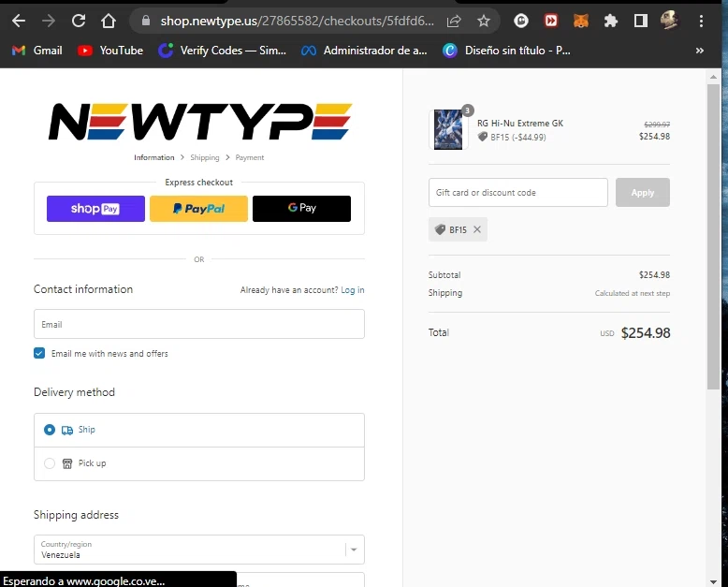Click the Log in link

353,290
